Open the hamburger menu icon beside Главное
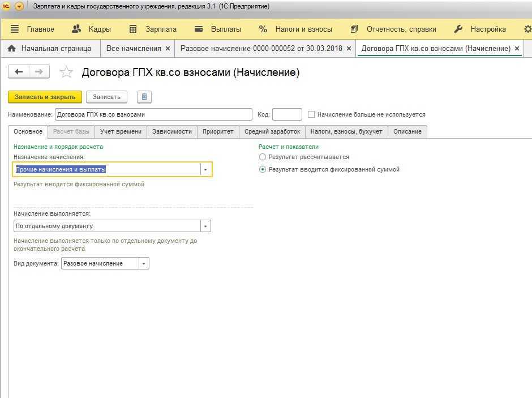Viewport: 532px width, 398px height. point(15,29)
